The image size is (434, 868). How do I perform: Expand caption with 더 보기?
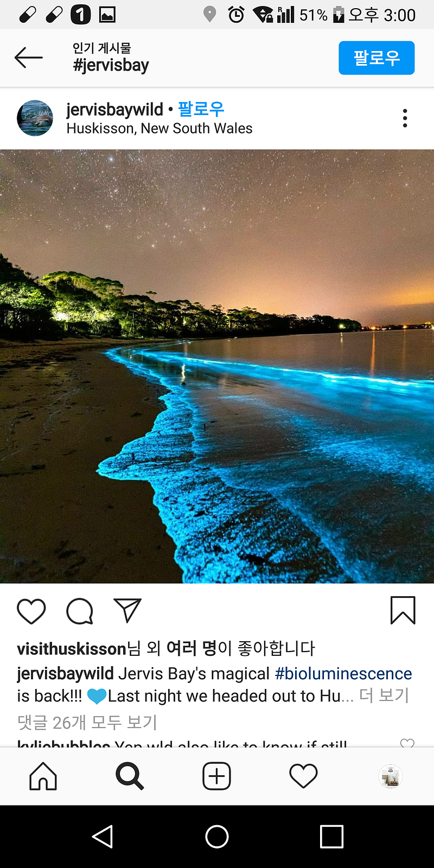point(384,695)
